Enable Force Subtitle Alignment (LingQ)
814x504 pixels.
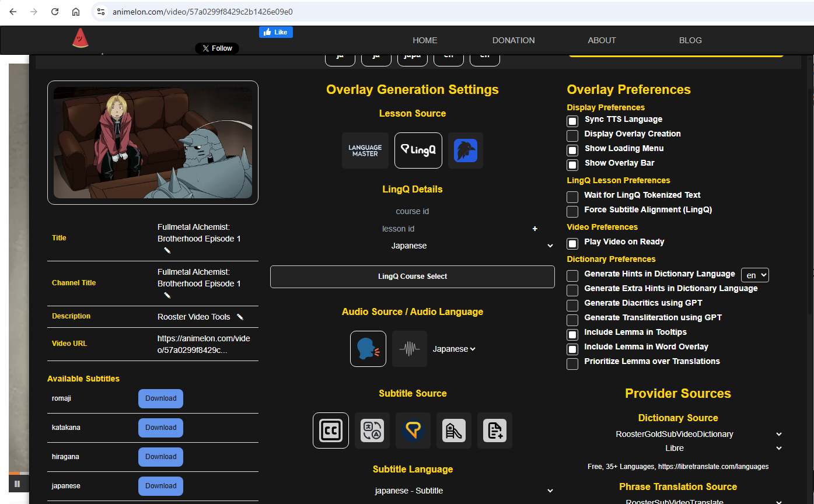click(x=572, y=211)
